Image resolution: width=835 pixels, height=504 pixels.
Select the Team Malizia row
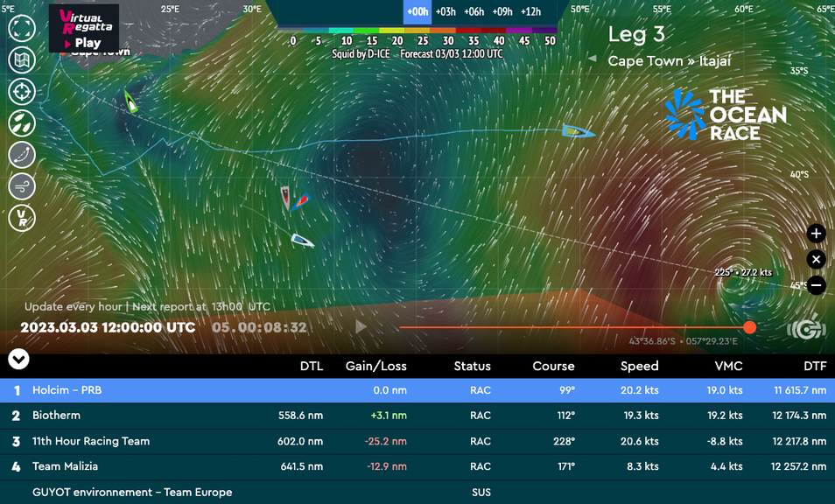(x=417, y=466)
